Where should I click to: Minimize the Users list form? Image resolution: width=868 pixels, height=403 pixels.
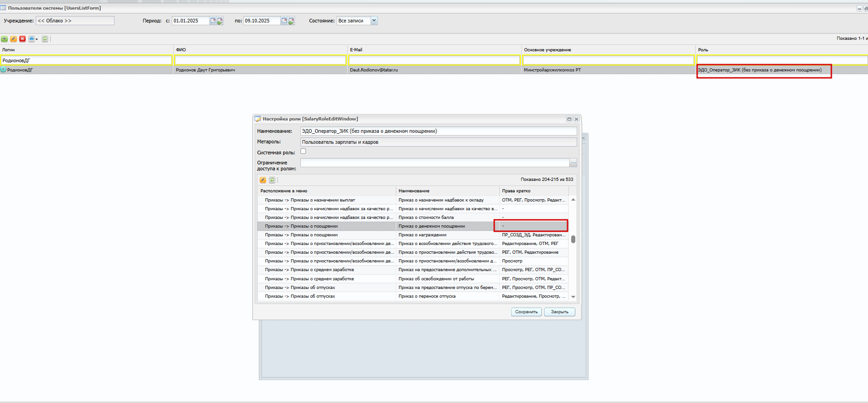[859, 8]
